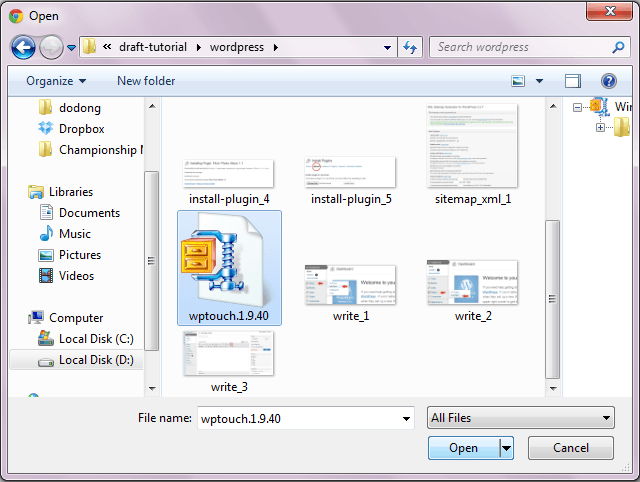
Task: Click the sitemap_xml_1 file name label
Action: [473, 199]
